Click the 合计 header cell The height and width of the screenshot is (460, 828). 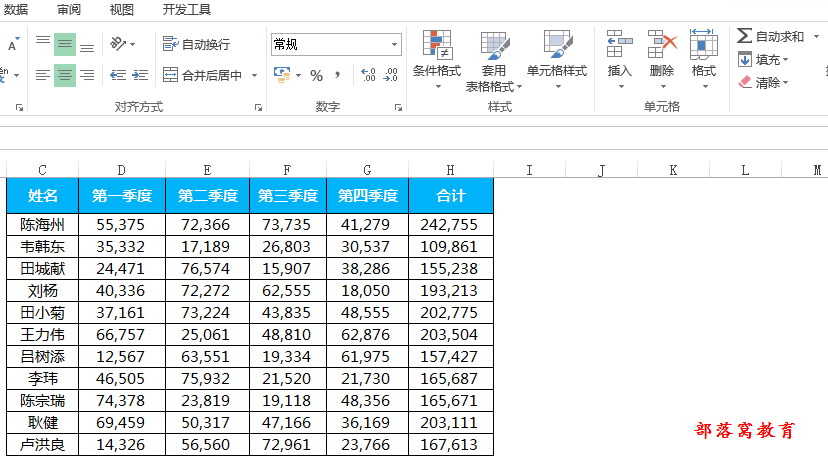click(x=451, y=195)
